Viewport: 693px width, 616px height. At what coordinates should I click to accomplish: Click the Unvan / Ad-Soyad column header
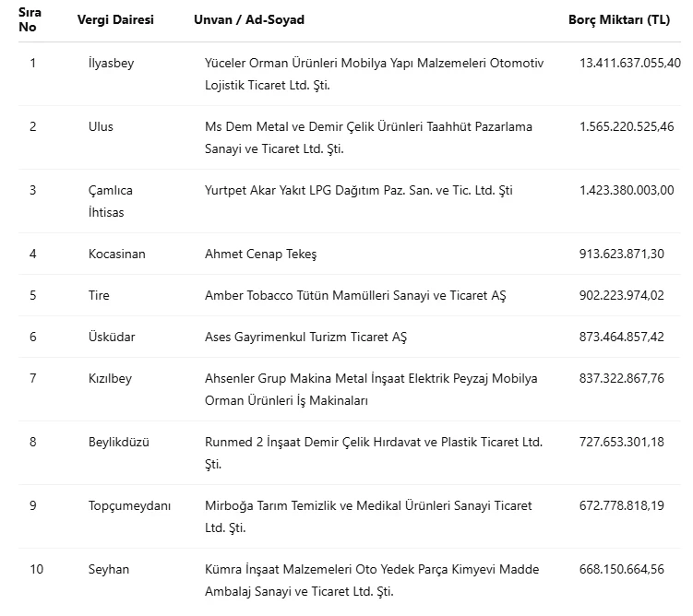249,19
